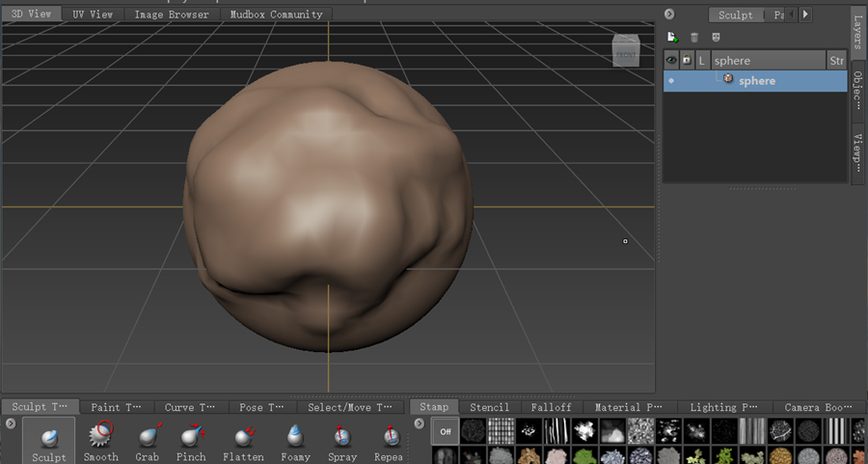
Task: Select the Smooth brush tool
Action: coord(100,441)
